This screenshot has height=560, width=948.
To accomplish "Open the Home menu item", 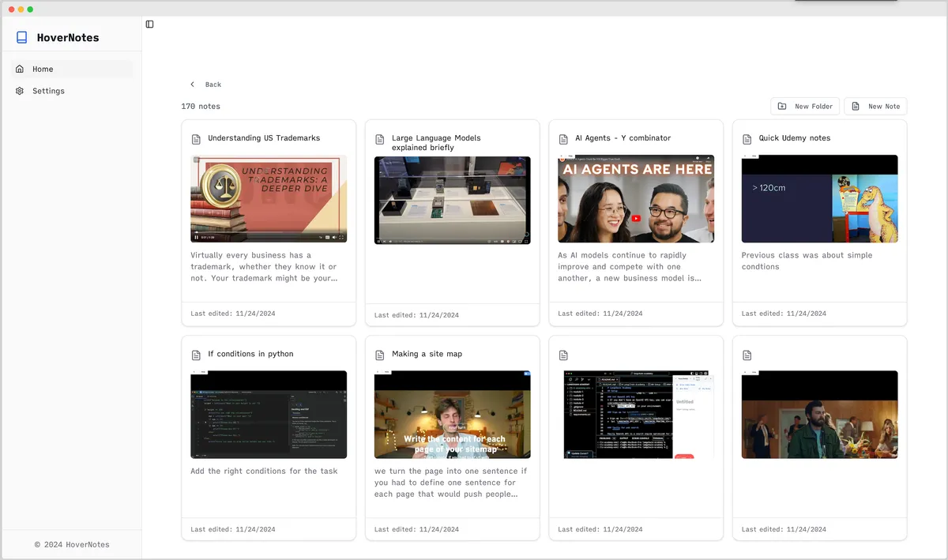I will [x=43, y=70].
